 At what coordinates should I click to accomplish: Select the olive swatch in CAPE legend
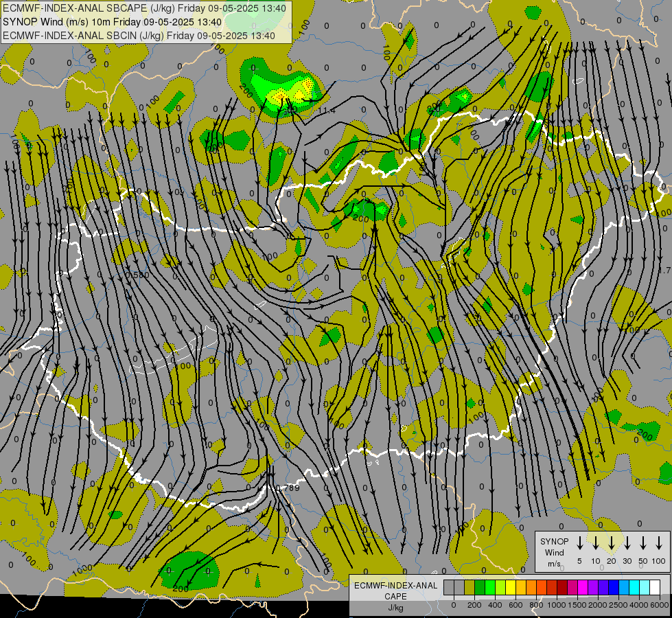pyautogui.click(x=470, y=587)
